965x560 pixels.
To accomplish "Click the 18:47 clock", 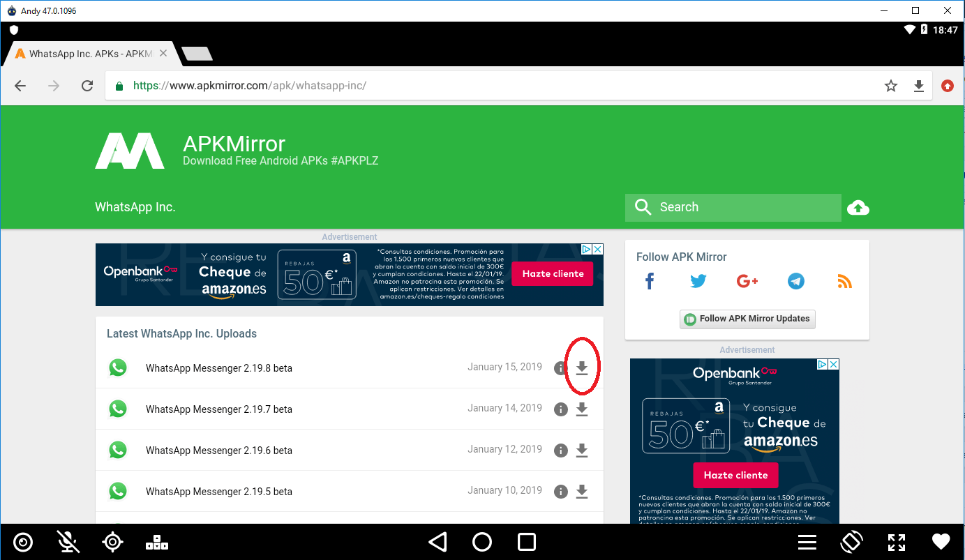I will tap(945, 30).
